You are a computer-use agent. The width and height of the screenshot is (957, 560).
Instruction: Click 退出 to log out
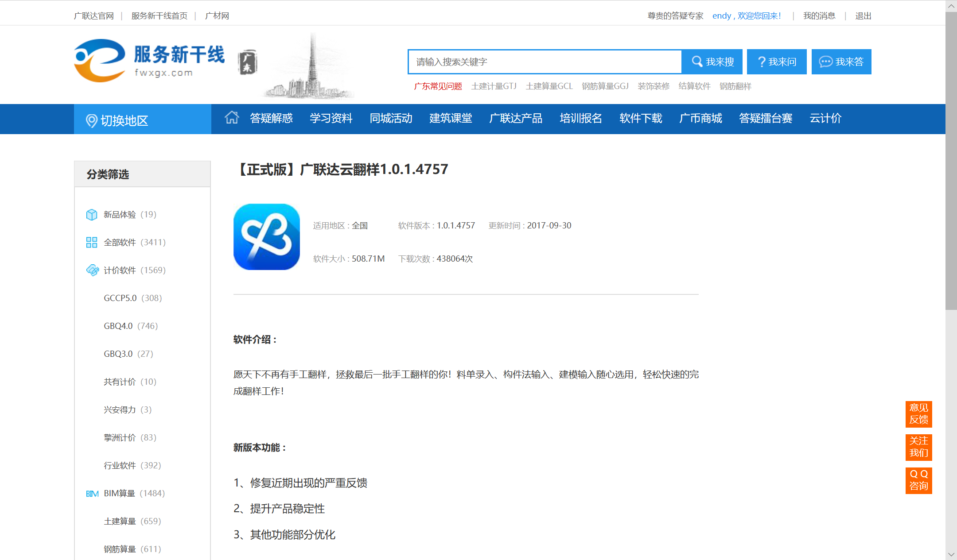pyautogui.click(x=863, y=16)
